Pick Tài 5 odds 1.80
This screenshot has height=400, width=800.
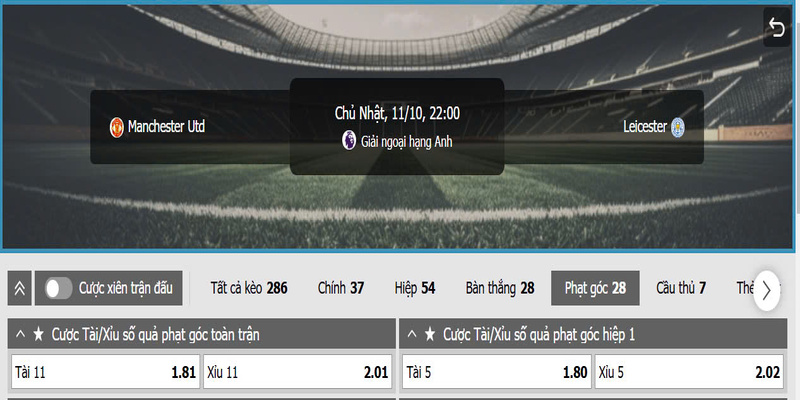(x=497, y=372)
